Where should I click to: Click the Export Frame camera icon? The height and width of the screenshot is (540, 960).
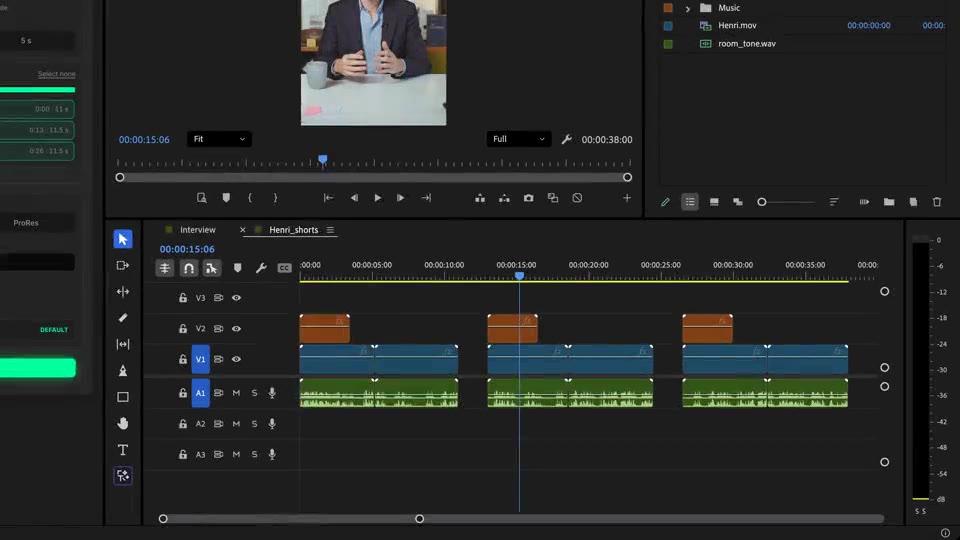(528, 198)
